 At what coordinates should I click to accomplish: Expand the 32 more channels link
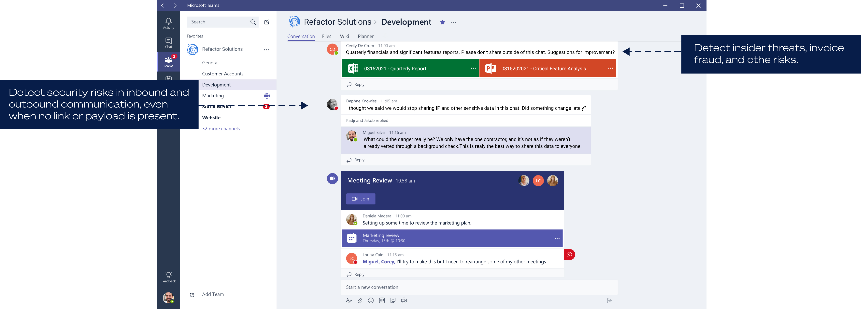(x=221, y=129)
